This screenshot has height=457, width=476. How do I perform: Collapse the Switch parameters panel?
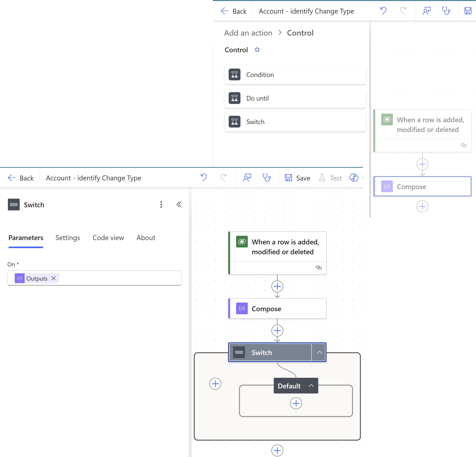click(179, 205)
